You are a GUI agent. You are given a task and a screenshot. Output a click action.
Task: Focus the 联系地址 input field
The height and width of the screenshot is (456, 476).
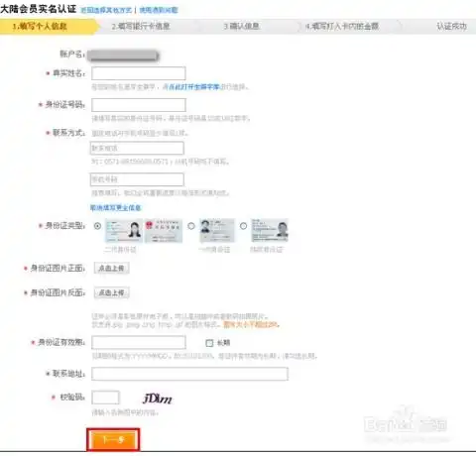point(189,374)
